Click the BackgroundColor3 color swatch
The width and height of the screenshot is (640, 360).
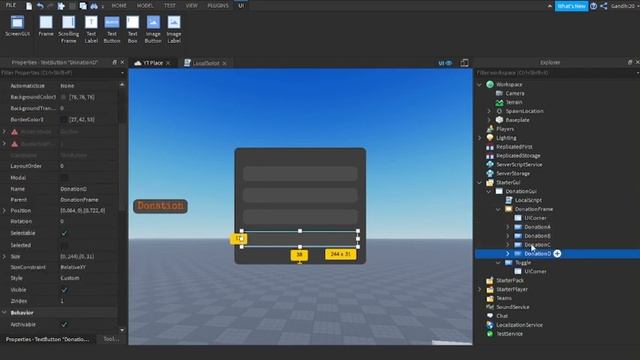[64, 97]
